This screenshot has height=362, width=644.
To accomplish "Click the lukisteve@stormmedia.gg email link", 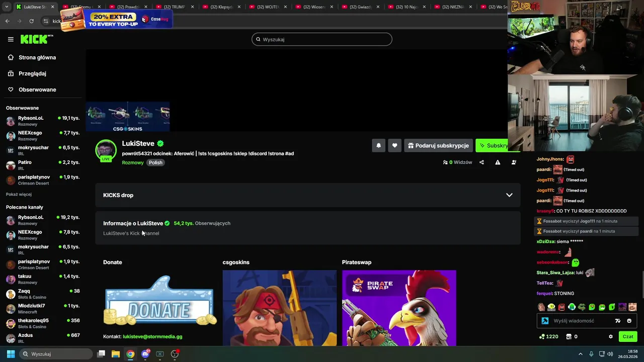I will click(x=152, y=336).
